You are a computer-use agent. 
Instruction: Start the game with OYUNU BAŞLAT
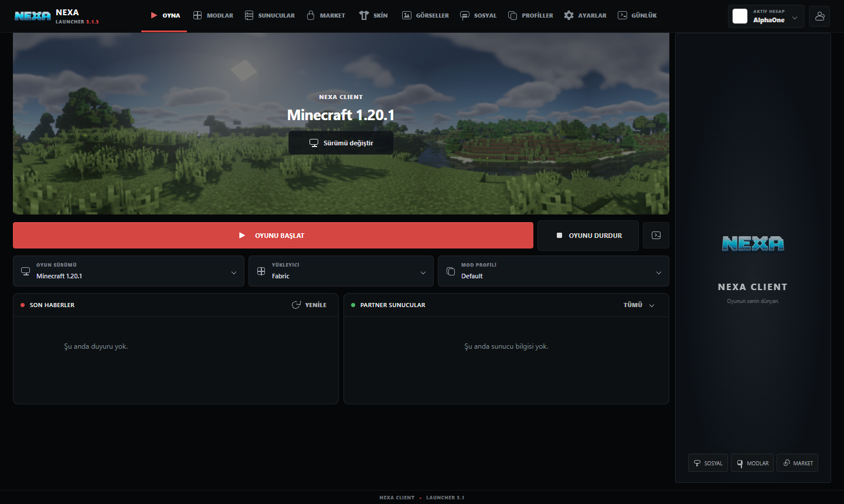point(273,236)
